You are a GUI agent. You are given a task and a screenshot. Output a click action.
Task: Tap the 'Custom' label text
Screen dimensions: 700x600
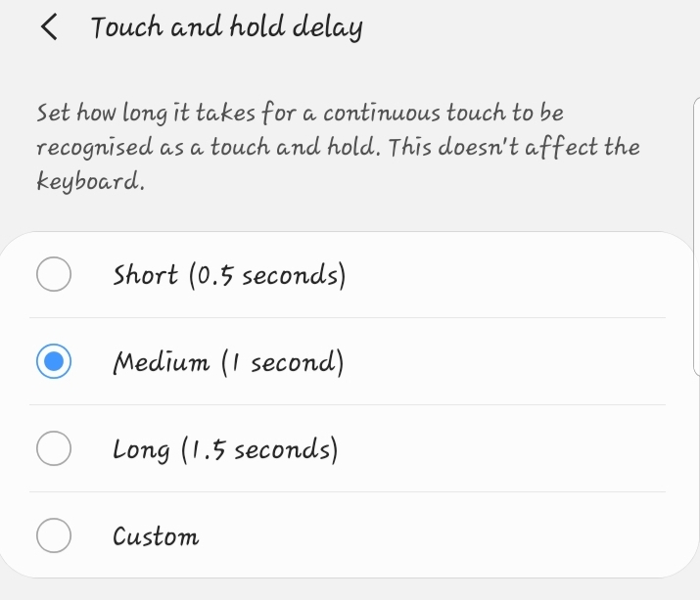pyautogui.click(x=156, y=536)
